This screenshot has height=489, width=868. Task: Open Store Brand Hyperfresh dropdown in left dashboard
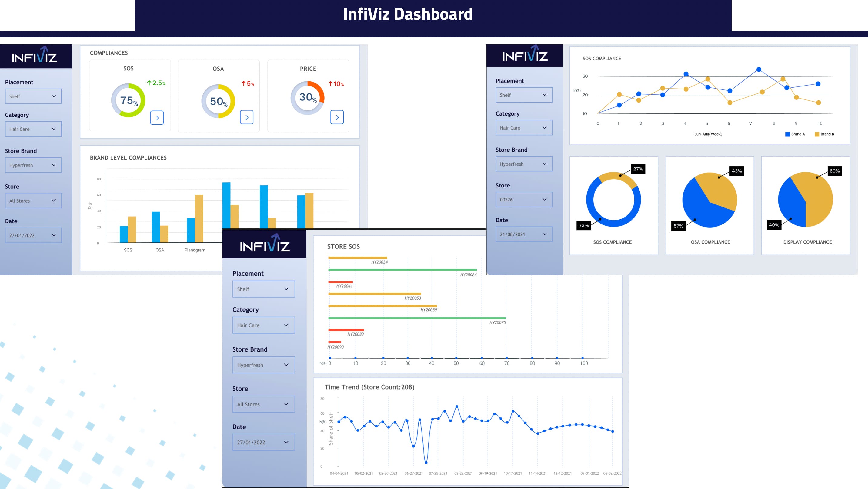(x=33, y=165)
